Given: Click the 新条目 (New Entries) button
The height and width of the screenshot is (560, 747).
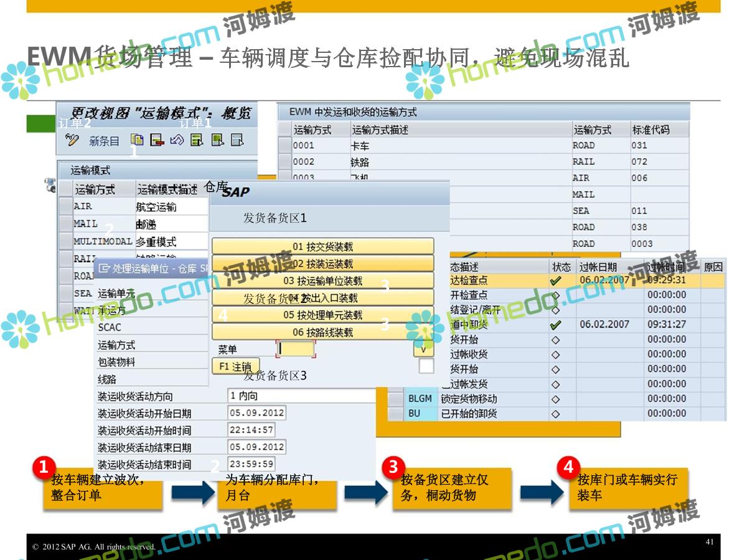Looking at the screenshot, I should tap(104, 141).
